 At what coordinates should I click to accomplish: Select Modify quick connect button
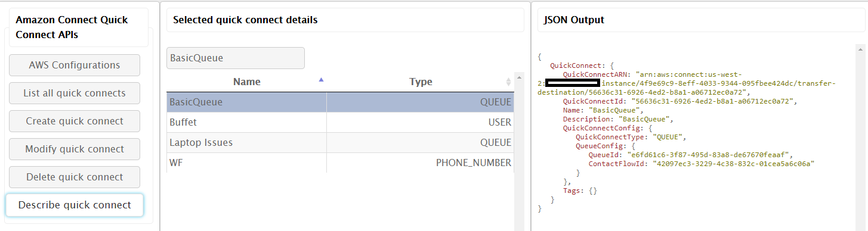tap(75, 149)
